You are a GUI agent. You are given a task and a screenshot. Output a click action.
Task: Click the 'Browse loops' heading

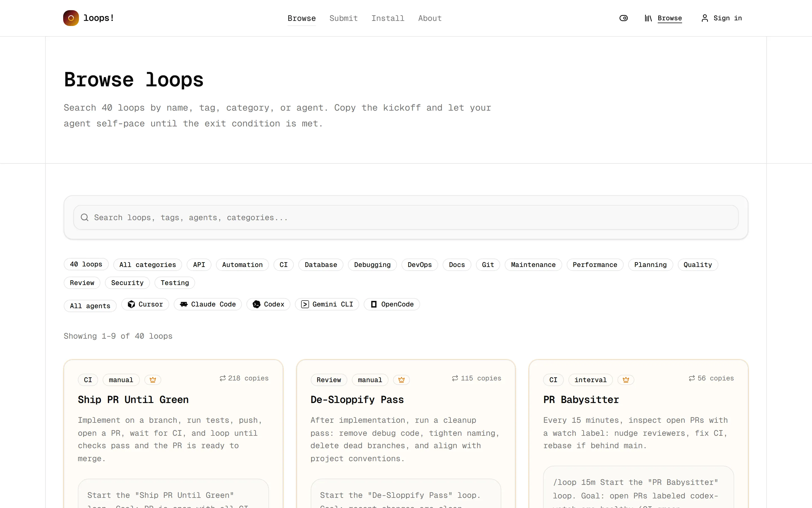[134, 80]
